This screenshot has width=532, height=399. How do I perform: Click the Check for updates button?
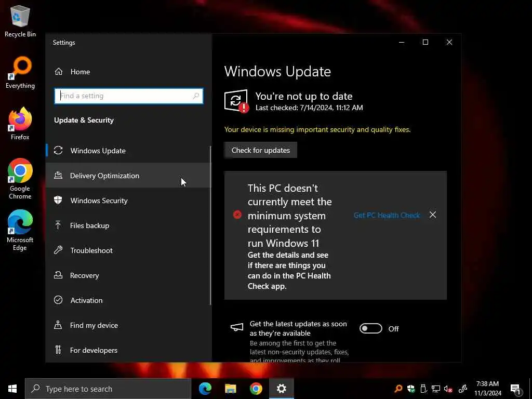click(x=261, y=150)
